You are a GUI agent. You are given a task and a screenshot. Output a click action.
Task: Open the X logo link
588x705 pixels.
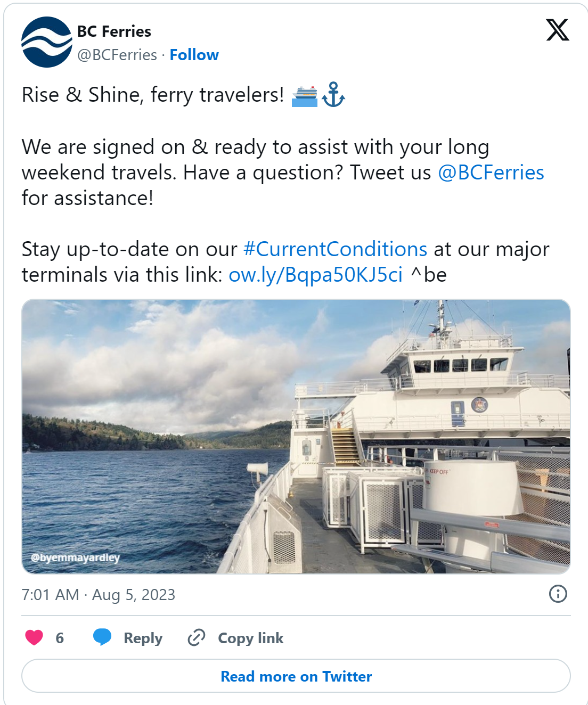point(557,30)
